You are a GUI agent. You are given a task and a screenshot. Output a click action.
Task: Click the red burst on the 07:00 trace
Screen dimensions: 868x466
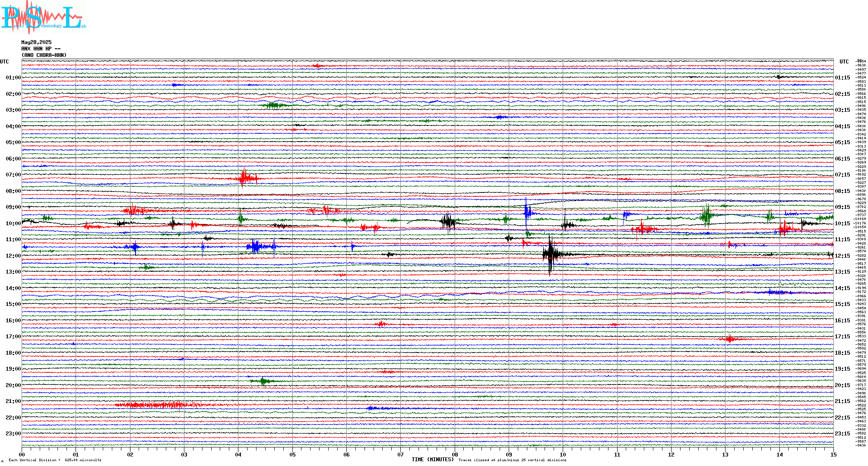point(245,178)
